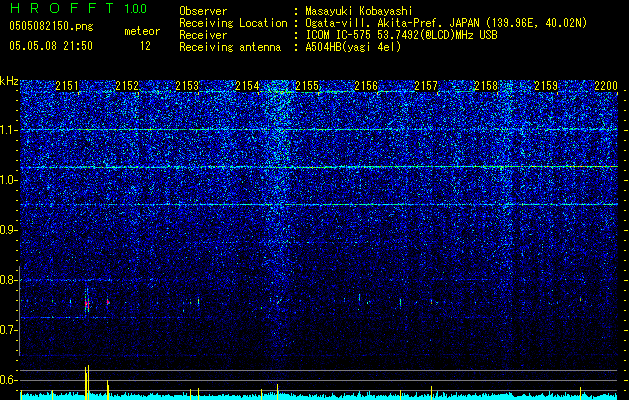Click the 'Receiving antenna' field label
The width and height of the screenshot is (629, 400).
tap(230, 47)
